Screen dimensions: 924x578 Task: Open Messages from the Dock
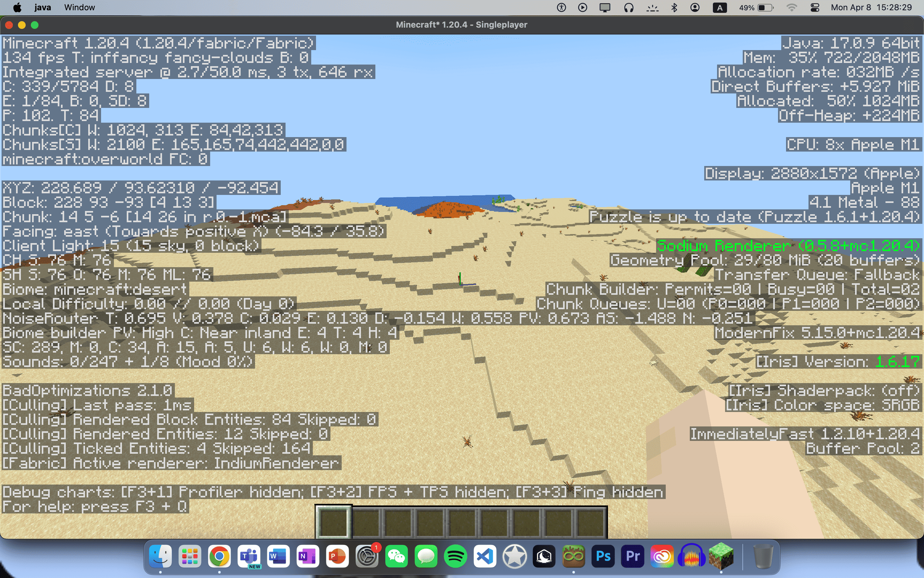click(426, 556)
